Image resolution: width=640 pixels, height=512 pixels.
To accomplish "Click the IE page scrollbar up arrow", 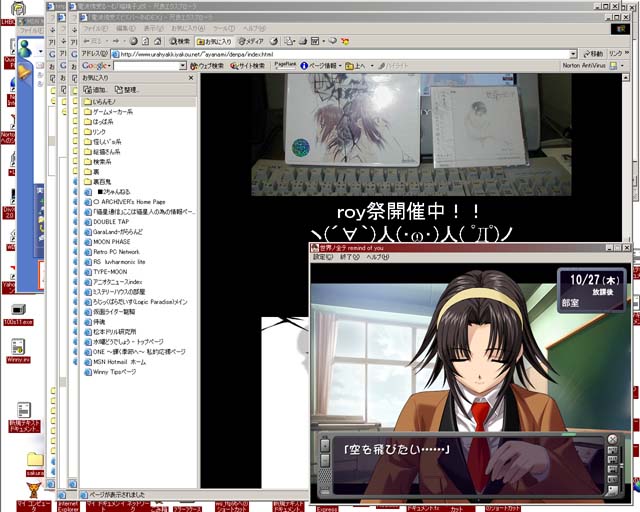I will 626,78.
